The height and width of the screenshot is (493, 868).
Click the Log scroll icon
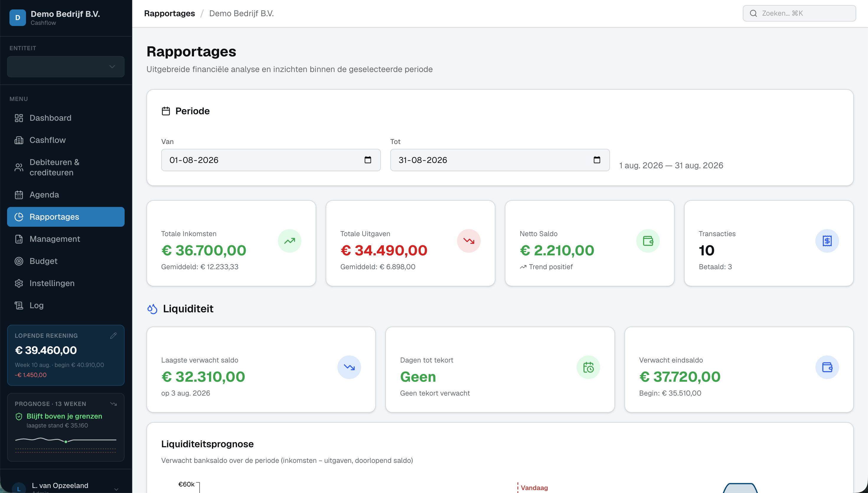coord(19,306)
